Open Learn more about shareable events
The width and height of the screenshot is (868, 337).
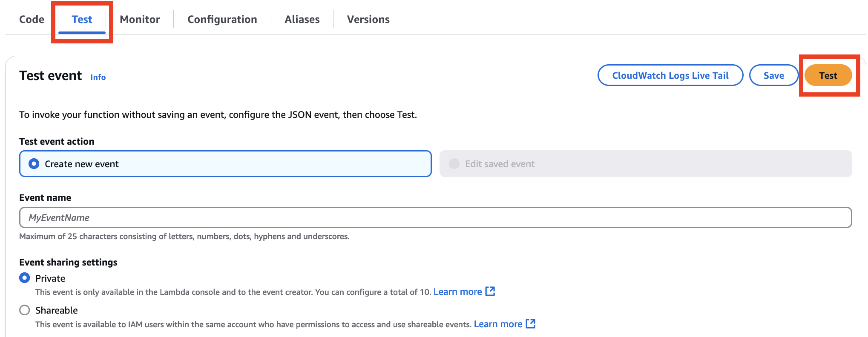pyautogui.click(x=498, y=324)
